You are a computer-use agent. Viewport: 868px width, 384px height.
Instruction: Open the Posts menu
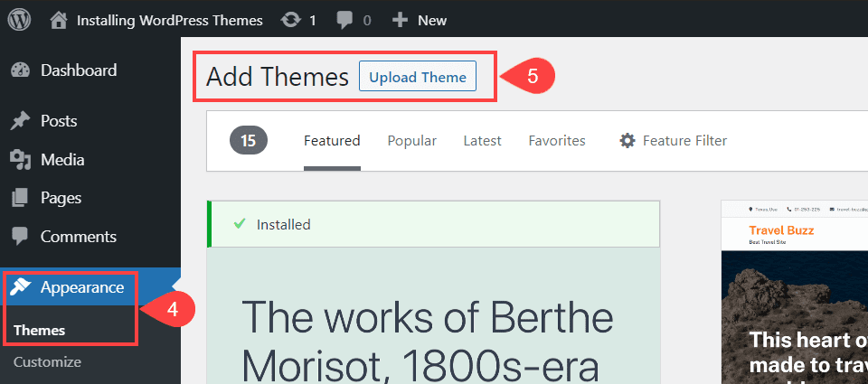59,121
